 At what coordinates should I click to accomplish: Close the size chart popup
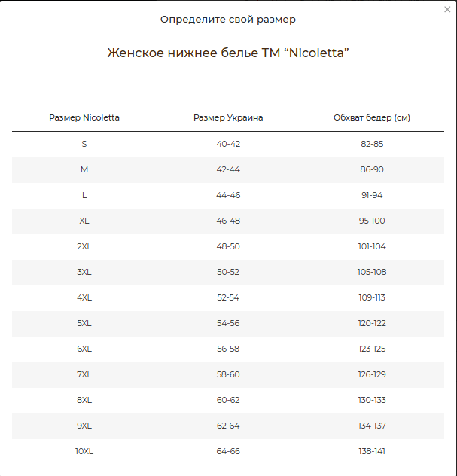[447, 9]
